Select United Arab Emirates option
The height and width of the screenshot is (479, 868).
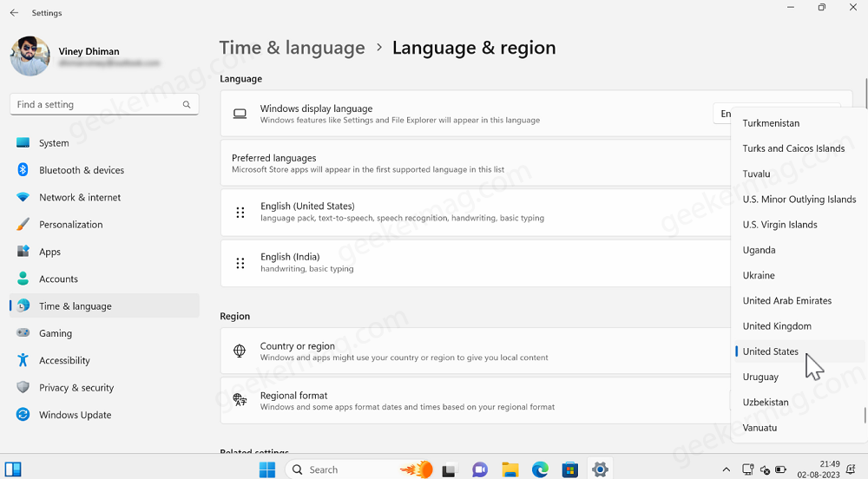[787, 301]
